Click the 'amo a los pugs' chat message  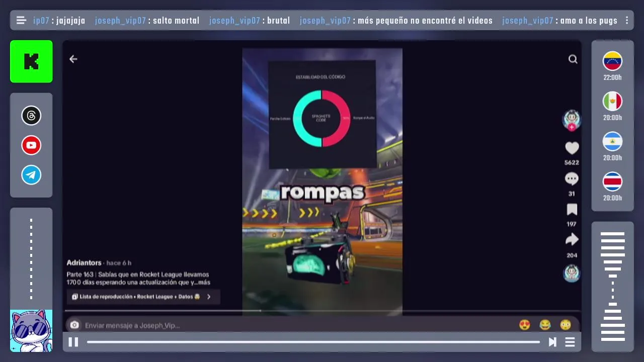pos(588,21)
